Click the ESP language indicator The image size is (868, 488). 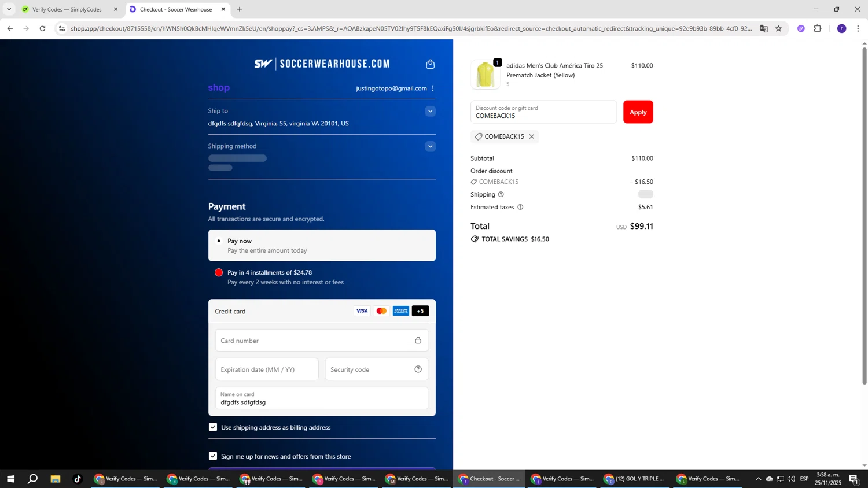tap(804, 479)
